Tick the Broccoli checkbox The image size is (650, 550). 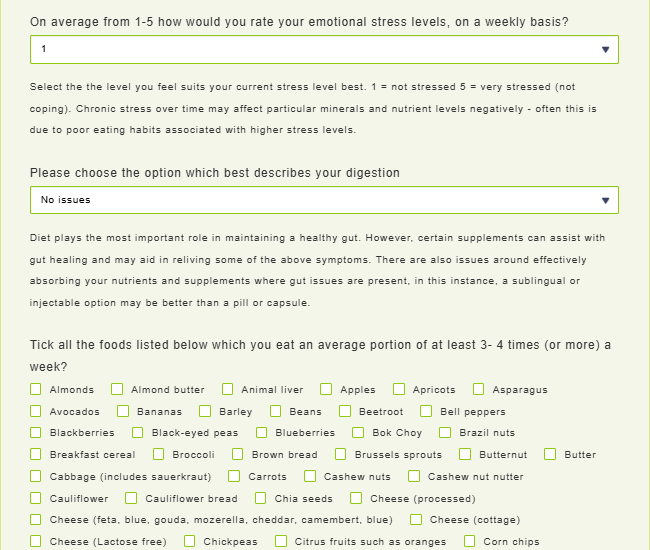(x=159, y=454)
